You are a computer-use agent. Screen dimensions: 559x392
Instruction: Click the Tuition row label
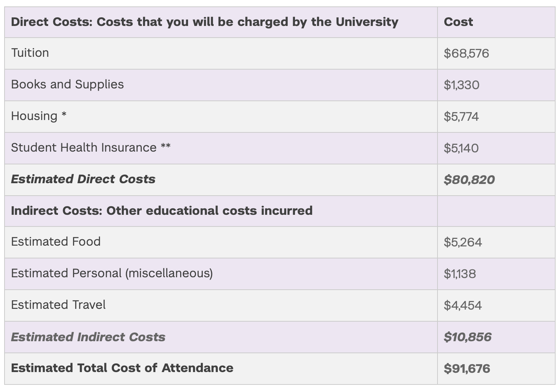click(30, 53)
